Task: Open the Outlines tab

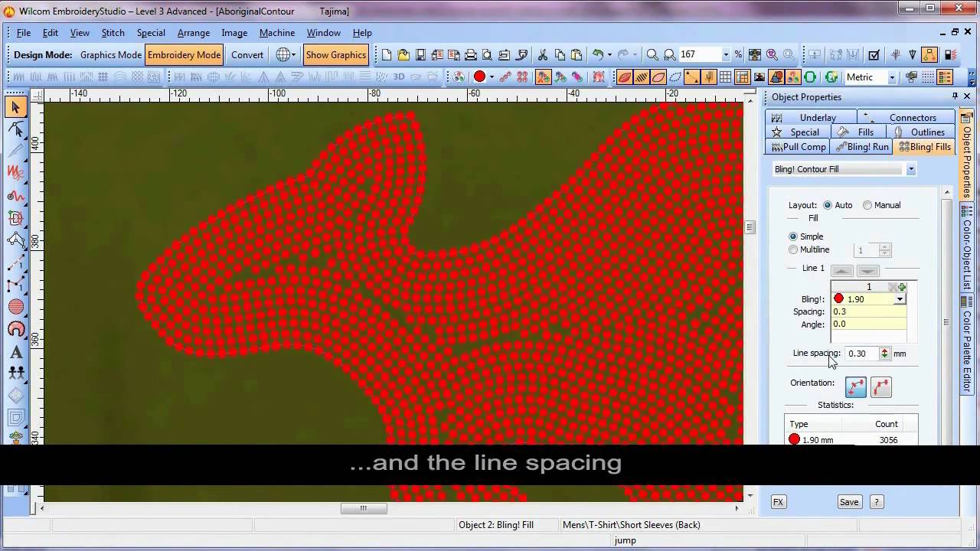Action: tap(920, 132)
